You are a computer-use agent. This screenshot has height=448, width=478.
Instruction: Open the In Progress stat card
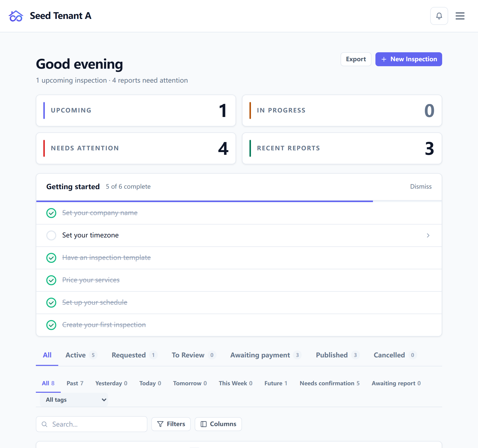tap(342, 111)
